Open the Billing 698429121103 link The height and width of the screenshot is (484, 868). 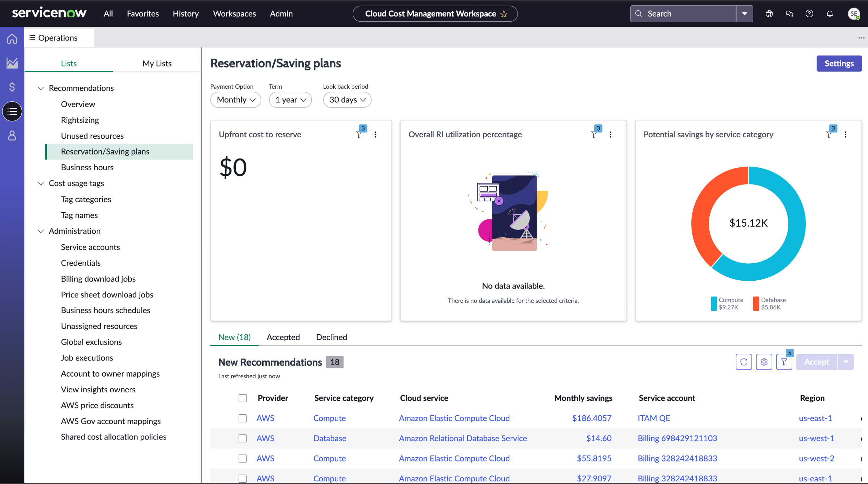[x=677, y=438]
